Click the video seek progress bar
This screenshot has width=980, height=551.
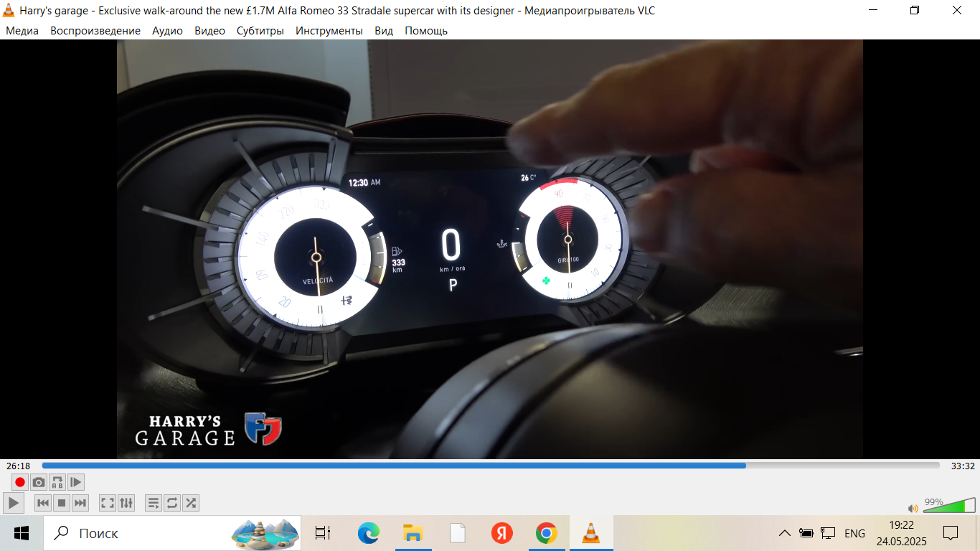tap(491, 466)
